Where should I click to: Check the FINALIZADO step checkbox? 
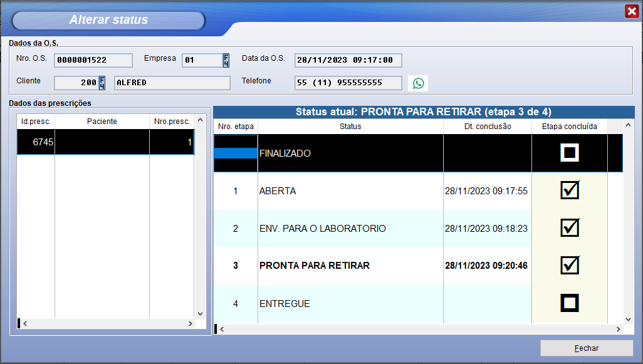[x=569, y=153]
